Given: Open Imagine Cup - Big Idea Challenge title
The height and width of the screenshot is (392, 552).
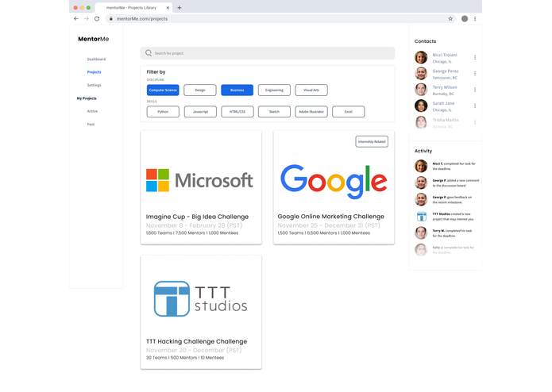Looking at the screenshot, I should [x=197, y=217].
